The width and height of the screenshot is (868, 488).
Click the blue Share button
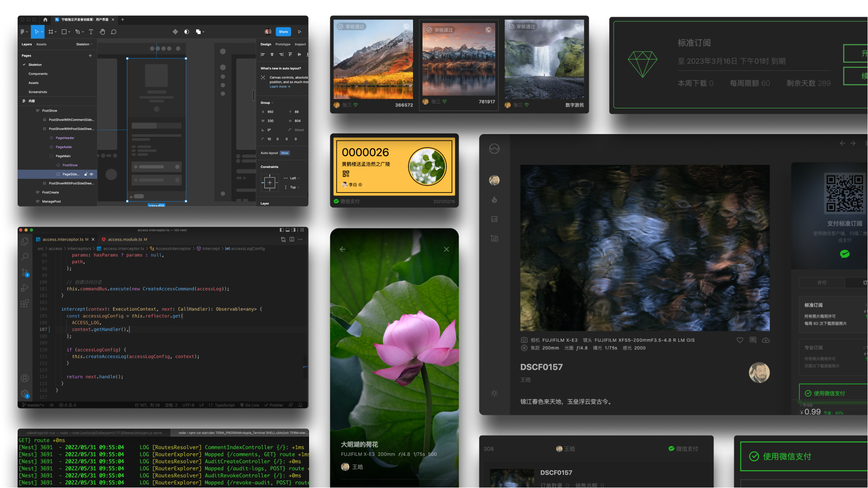point(283,32)
